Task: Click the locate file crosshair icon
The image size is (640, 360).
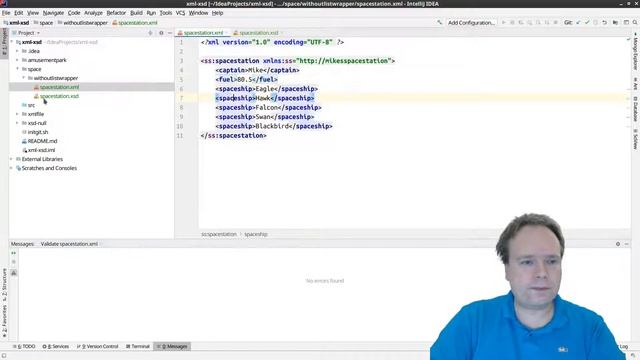Action: point(150,33)
